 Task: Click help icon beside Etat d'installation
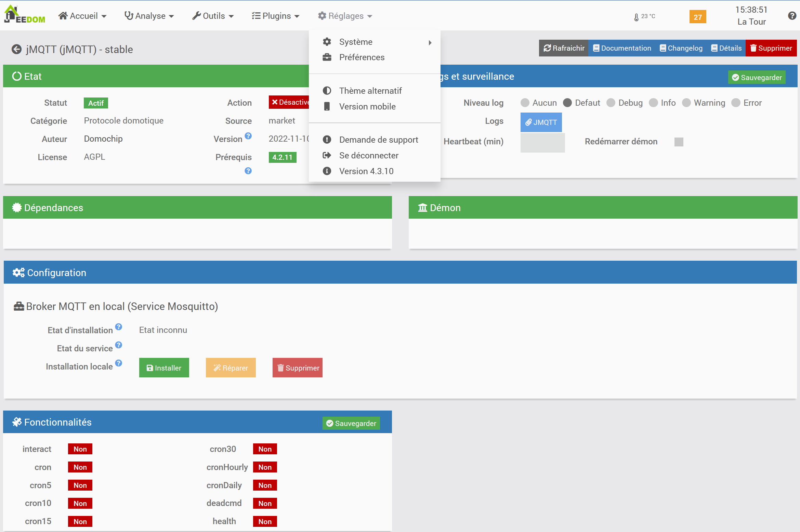[x=119, y=327]
